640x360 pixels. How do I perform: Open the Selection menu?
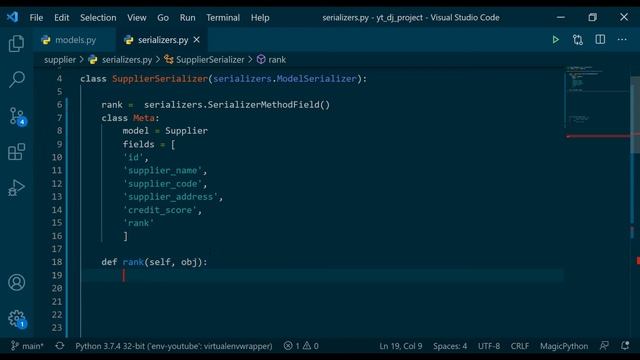[98, 18]
